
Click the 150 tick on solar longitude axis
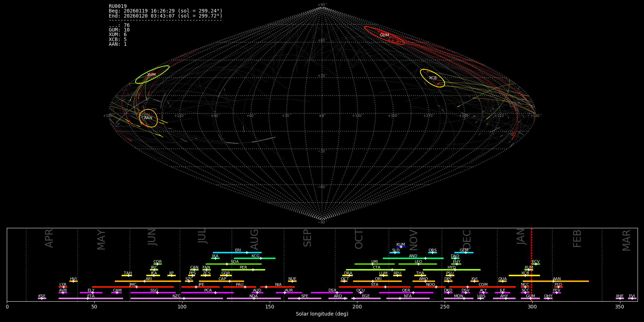click(x=269, y=307)
